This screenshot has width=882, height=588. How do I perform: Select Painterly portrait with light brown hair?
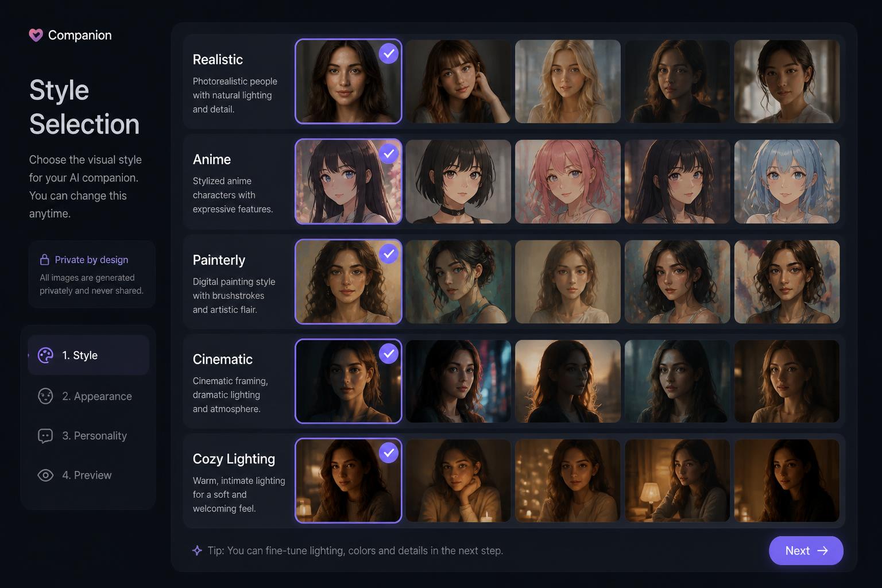click(x=568, y=281)
